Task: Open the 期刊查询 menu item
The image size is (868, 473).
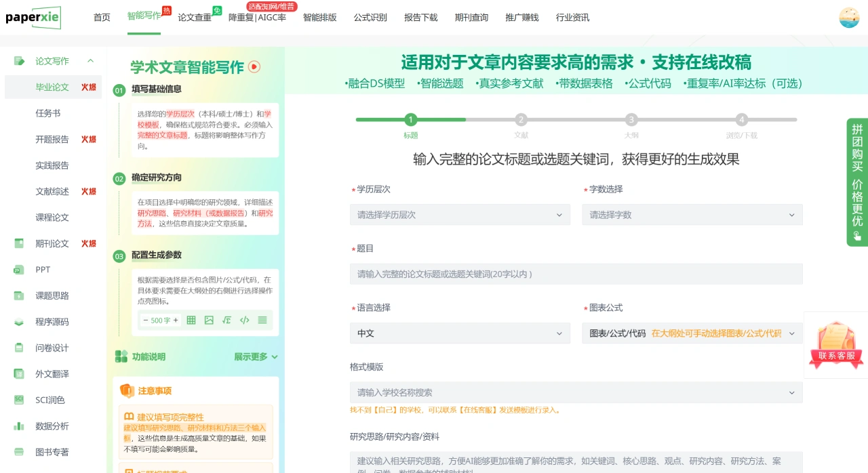Action: click(471, 18)
